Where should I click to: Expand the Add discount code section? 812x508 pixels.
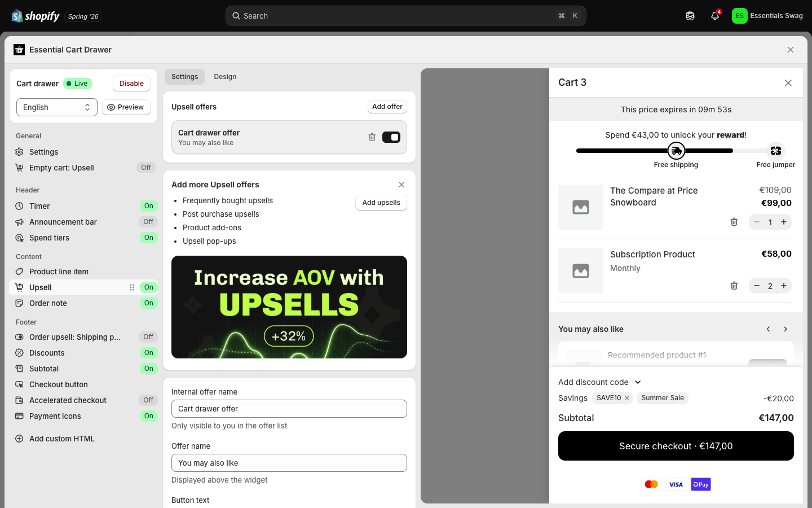[x=600, y=382]
